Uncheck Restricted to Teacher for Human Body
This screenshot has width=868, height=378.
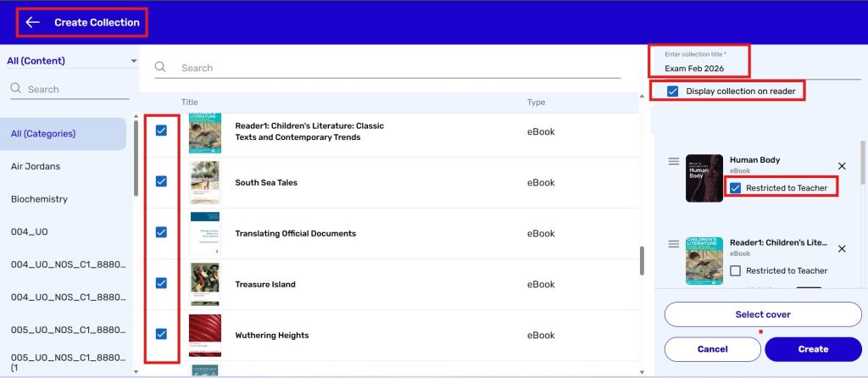735,187
